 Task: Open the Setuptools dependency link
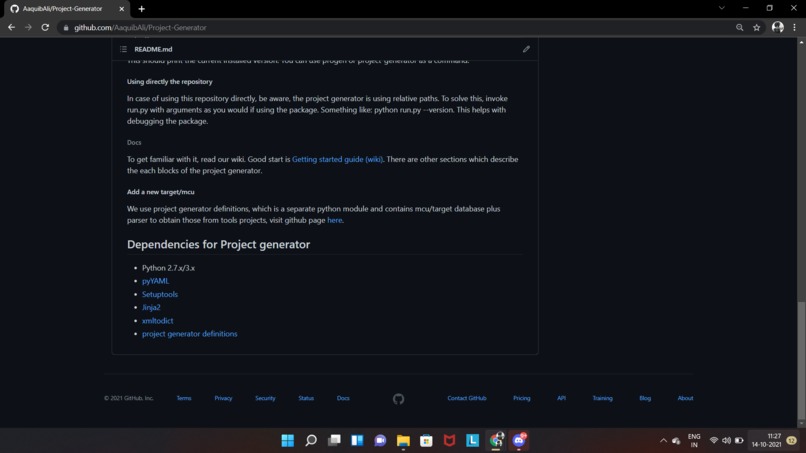click(160, 294)
